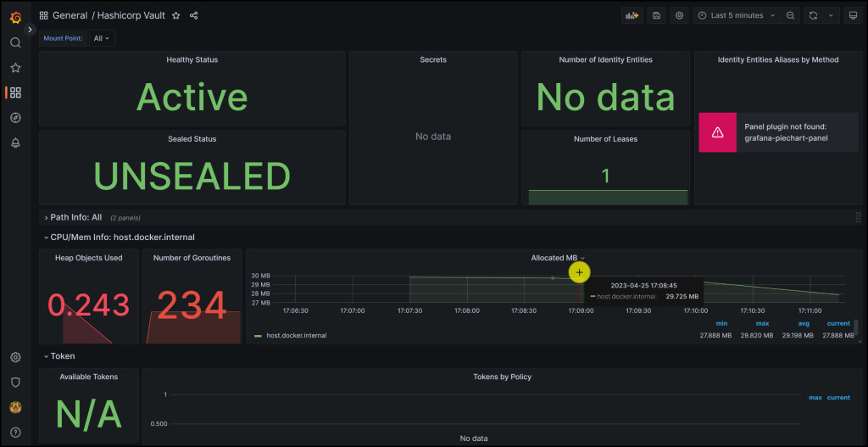Image resolution: width=868 pixels, height=447 pixels.
Task: Sort Allocated MB legend by min
Action: 721,323
